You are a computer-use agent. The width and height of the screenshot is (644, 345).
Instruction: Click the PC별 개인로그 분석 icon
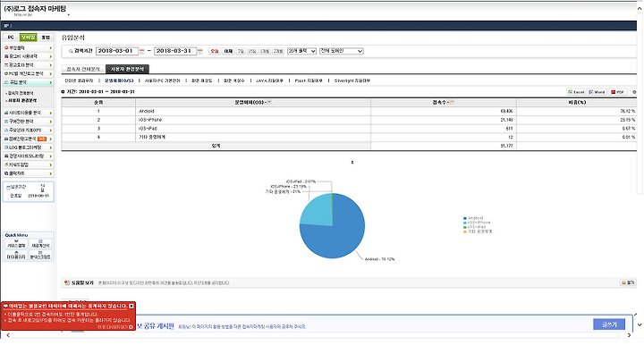[x=6, y=73]
